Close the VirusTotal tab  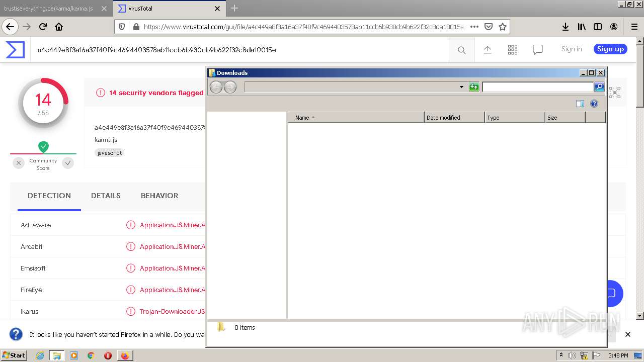(217, 9)
